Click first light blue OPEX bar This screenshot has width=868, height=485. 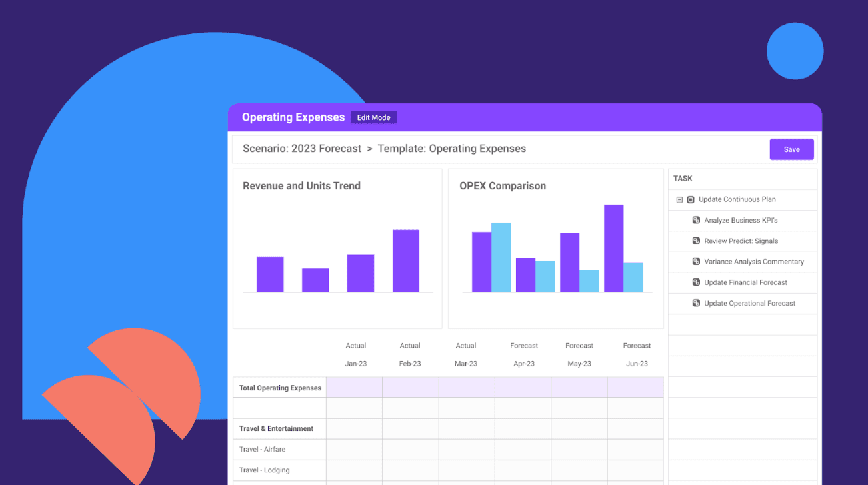pyautogui.click(x=501, y=258)
